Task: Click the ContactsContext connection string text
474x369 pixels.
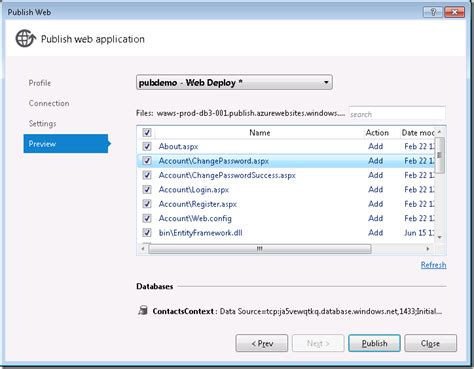Action: click(x=331, y=311)
